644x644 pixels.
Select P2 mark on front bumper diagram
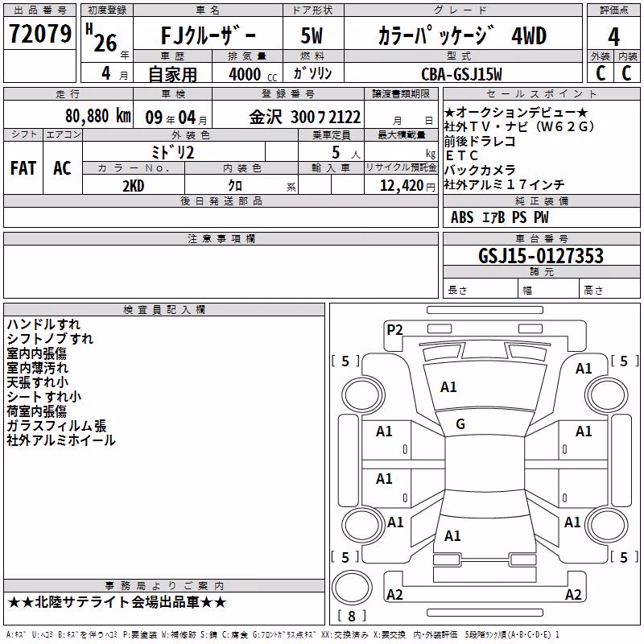tap(394, 330)
